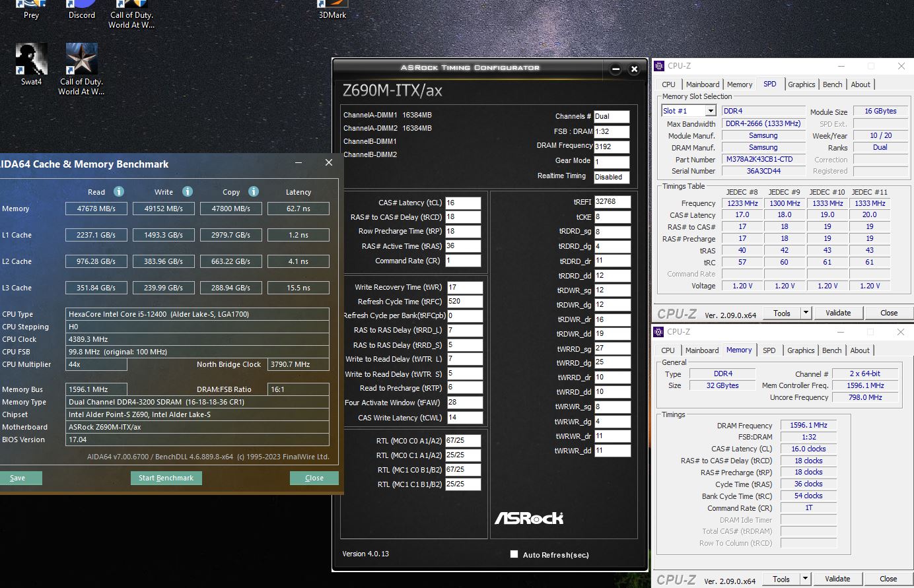Open CPU tab in Memory-view CPU-Z window
914x588 pixels.
pos(668,350)
